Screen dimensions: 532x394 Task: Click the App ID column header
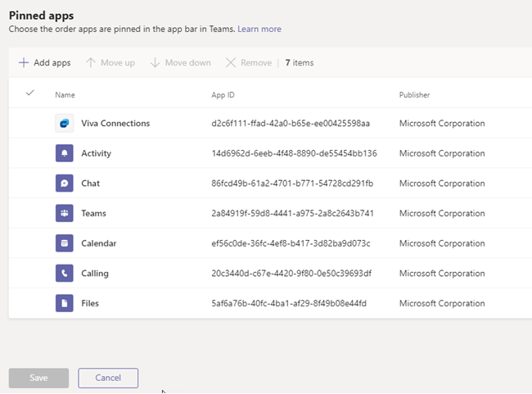coord(223,95)
